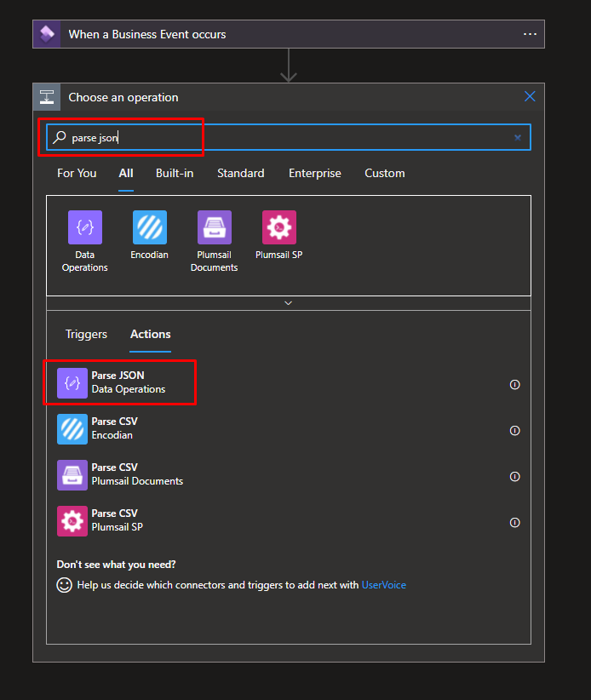This screenshot has width=591, height=700.
Task: Select the Plumsail SP Parse CSV icon
Action: coord(72,521)
